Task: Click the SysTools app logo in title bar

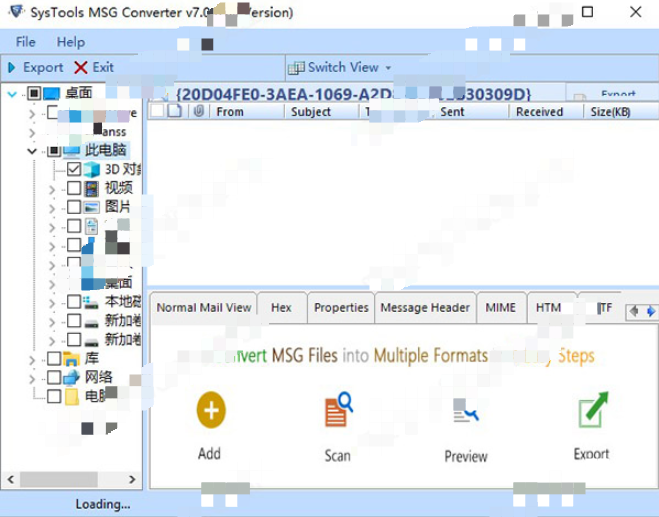Action: [16, 11]
